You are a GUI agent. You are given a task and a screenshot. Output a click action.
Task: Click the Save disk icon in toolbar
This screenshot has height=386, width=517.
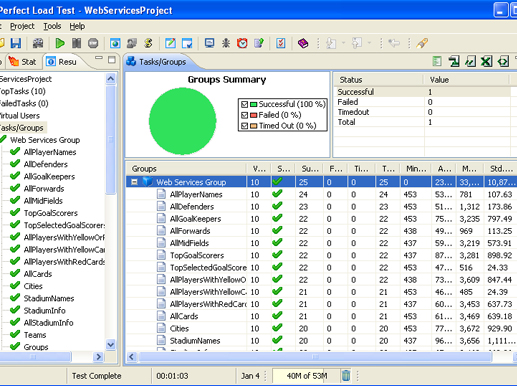pos(16,43)
